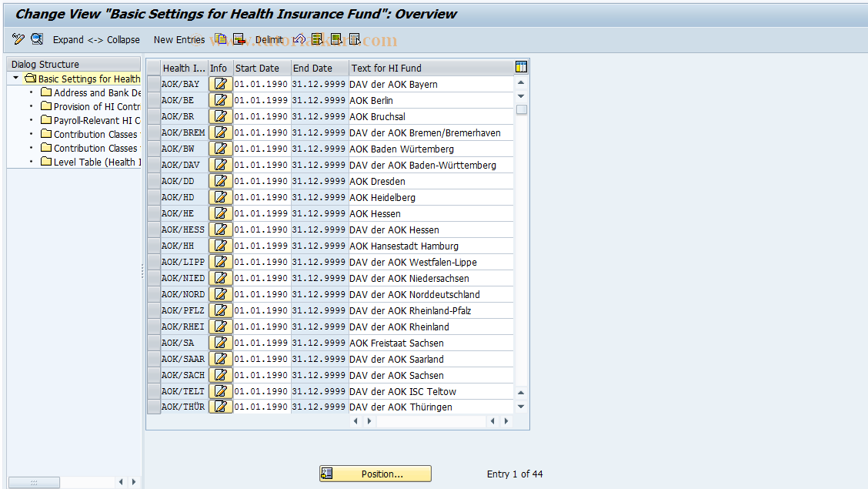Click select-all corner cell of table
Image resolution: width=868 pixels, height=489 pixels.
click(154, 68)
